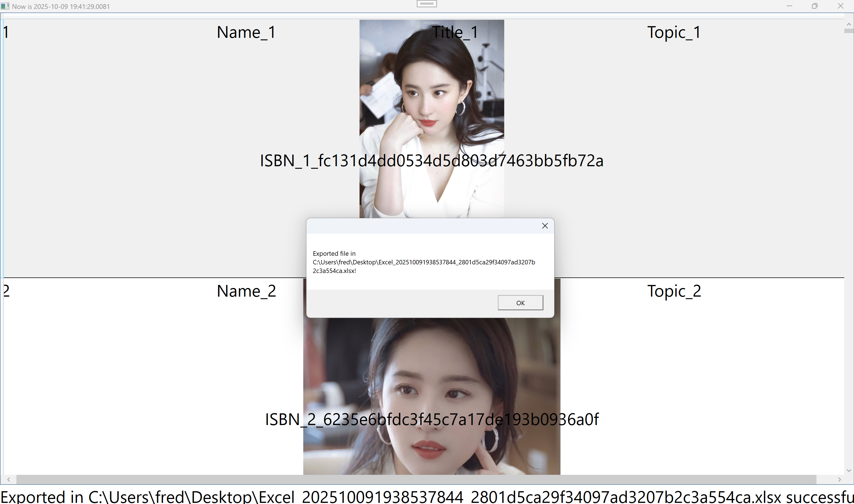Restore down the main window
This screenshot has width=854, height=504.
(x=814, y=6)
